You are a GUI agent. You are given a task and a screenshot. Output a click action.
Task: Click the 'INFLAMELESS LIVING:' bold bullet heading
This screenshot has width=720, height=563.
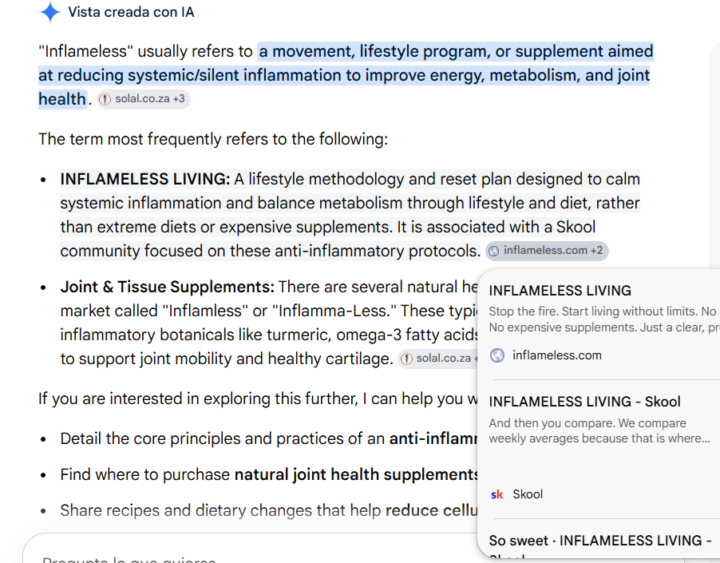coord(145,179)
